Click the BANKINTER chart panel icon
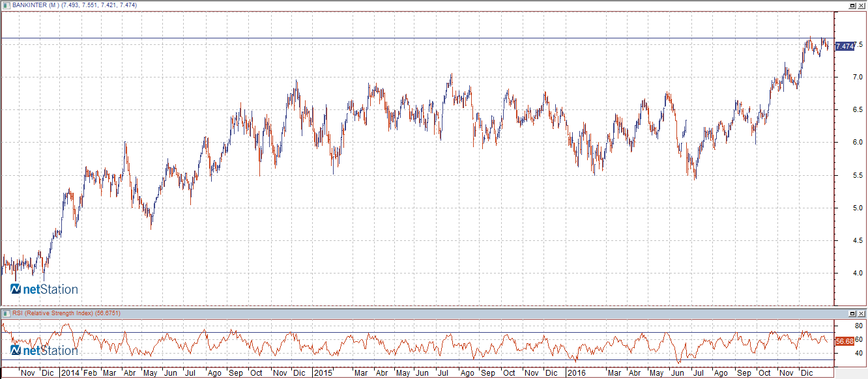 tap(7, 5)
